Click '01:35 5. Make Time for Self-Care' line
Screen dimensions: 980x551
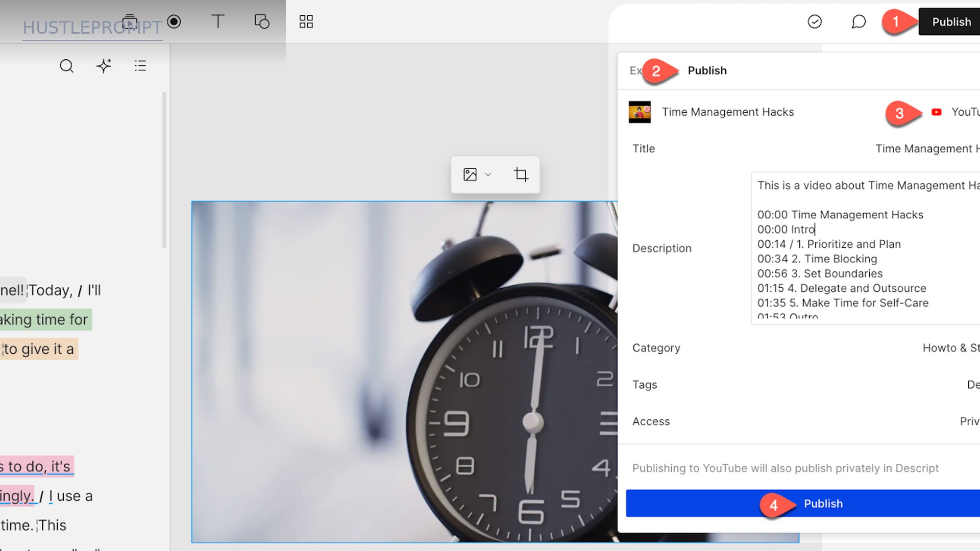click(843, 303)
